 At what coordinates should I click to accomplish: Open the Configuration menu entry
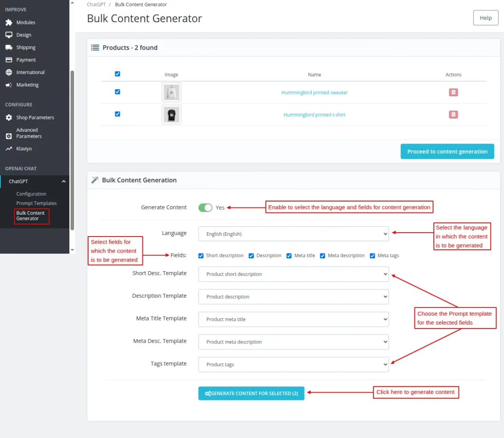pos(31,193)
